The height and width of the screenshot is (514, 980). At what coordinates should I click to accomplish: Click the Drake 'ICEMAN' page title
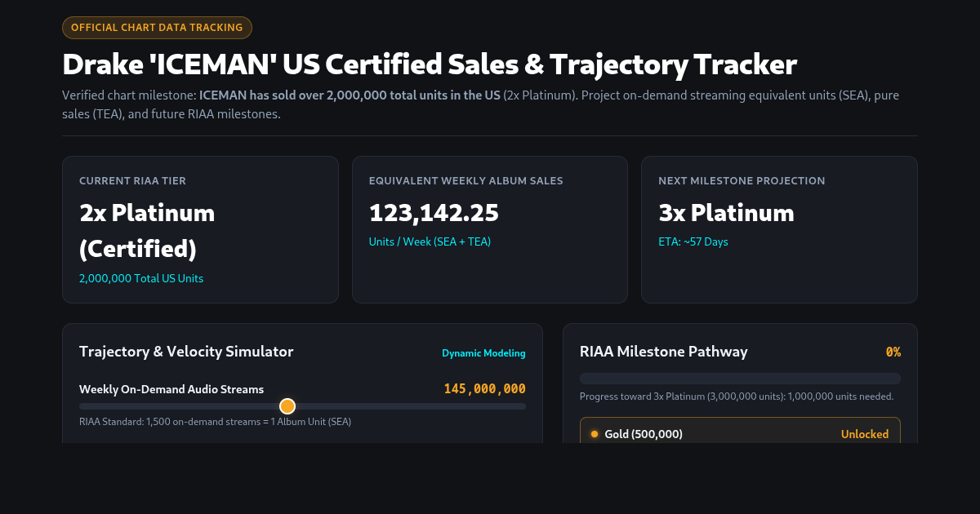(x=430, y=64)
